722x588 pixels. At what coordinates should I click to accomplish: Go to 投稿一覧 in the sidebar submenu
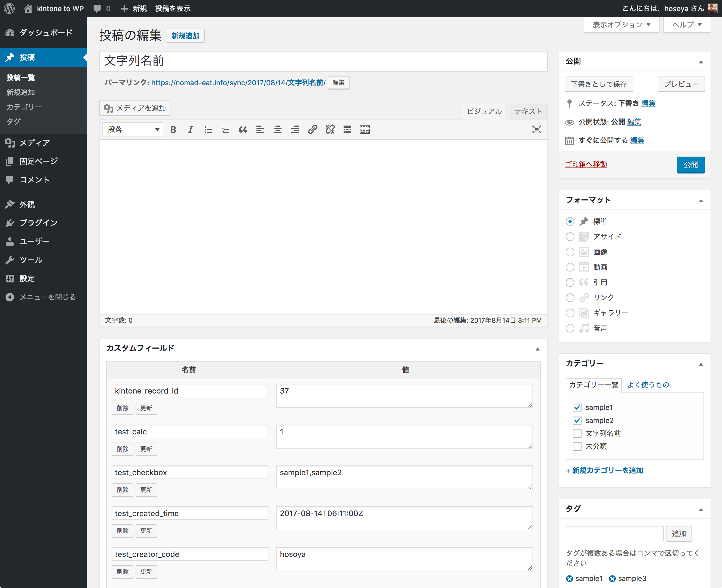[21, 78]
